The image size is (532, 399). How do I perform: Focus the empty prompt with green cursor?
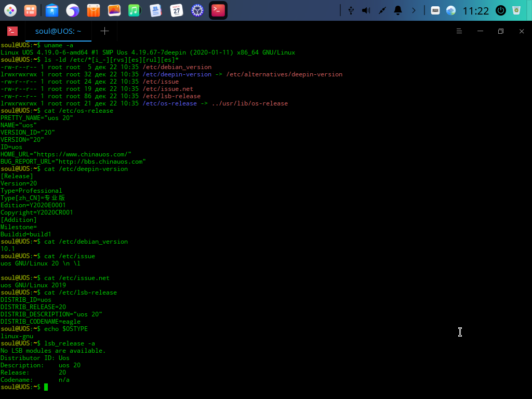[x=46, y=387]
